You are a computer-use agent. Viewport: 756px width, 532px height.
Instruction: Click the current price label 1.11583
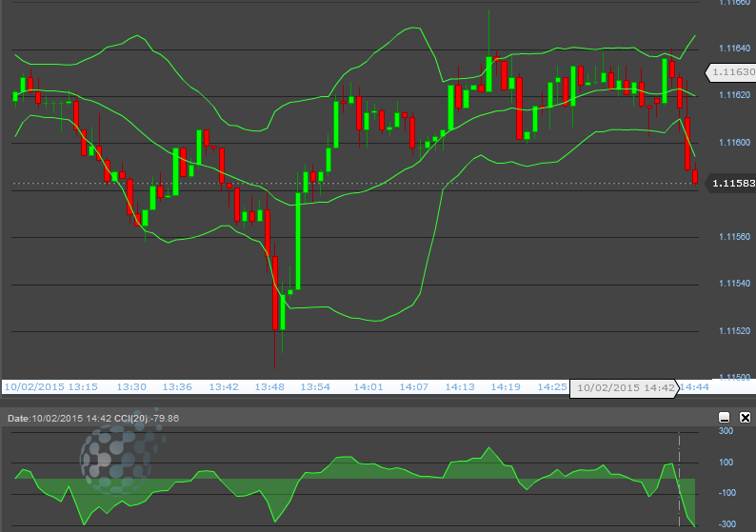(x=730, y=183)
